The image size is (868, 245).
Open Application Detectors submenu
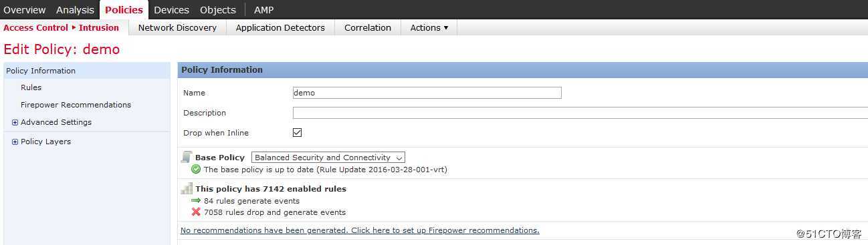[280, 27]
